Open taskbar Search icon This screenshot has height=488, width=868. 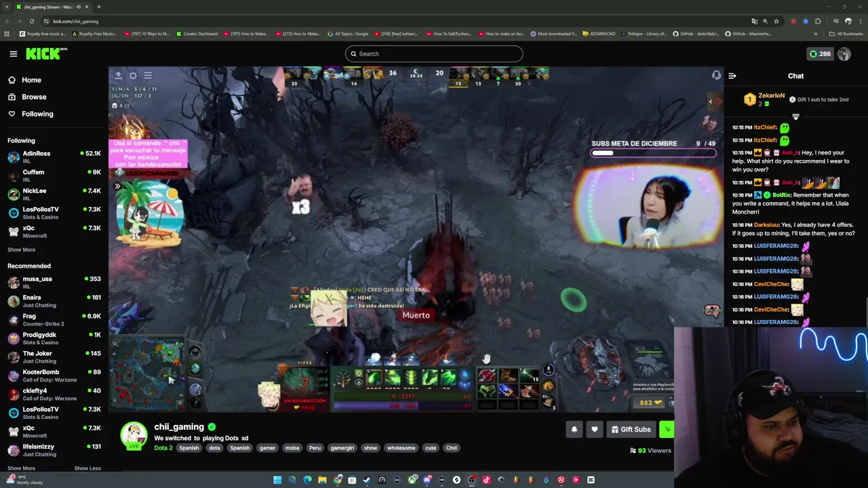292,480
